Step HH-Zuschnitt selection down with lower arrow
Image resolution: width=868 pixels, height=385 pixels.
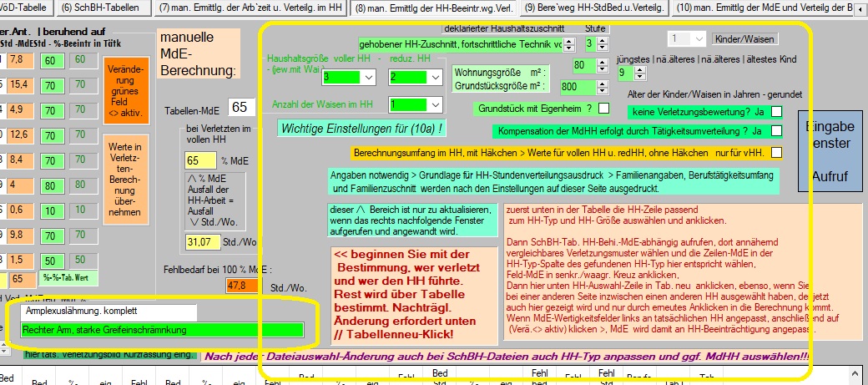click(x=569, y=48)
